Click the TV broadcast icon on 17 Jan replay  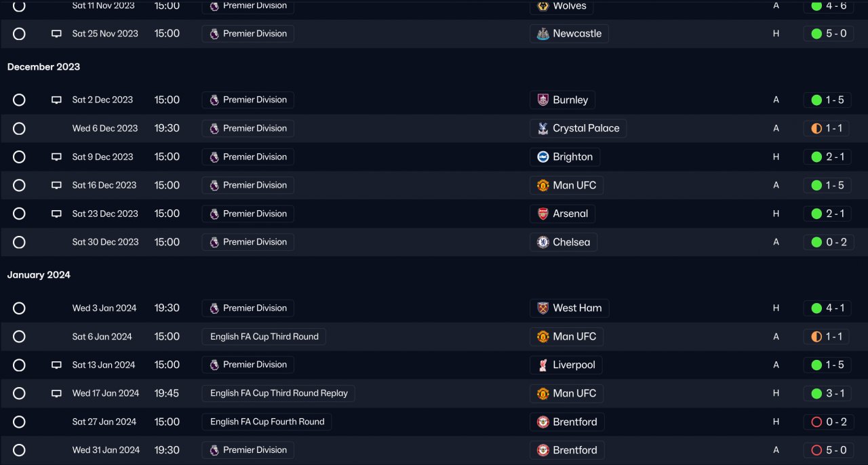pyautogui.click(x=57, y=393)
